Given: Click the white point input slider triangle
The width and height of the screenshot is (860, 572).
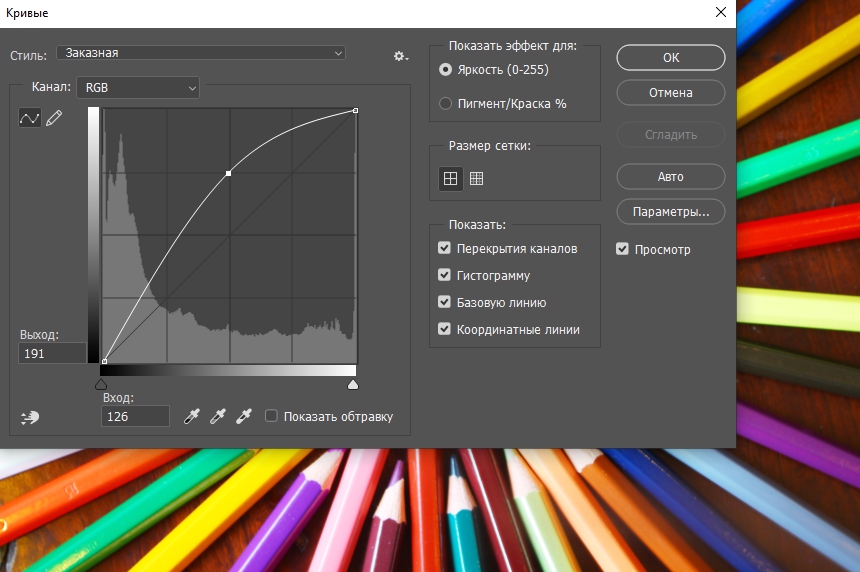Looking at the screenshot, I should coord(353,384).
